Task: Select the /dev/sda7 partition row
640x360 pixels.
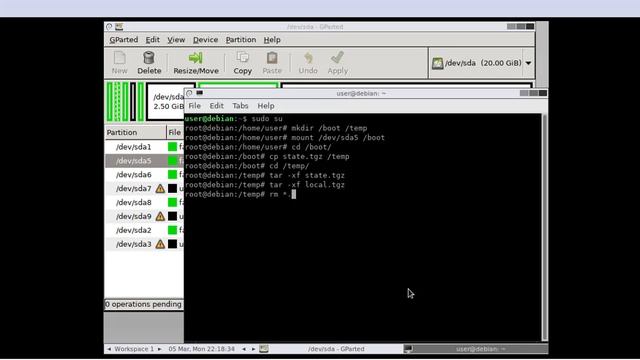Action: click(144, 189)
